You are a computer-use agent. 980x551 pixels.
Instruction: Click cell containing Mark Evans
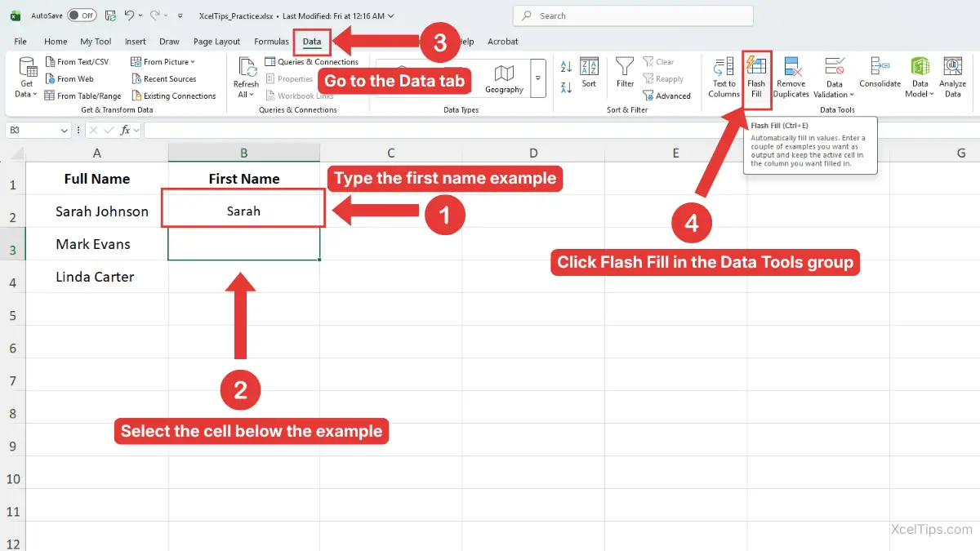click(x=97, y=244)
